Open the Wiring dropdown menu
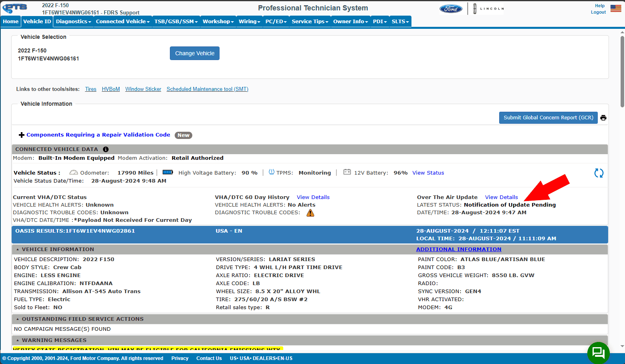The image size is (625, 364). tap(250, 22)
